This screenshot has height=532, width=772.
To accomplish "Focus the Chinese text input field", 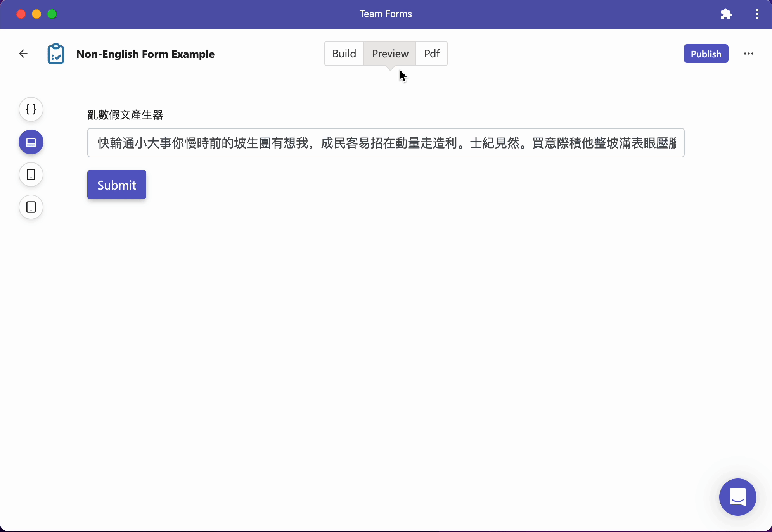I will (x=386, y=143).
